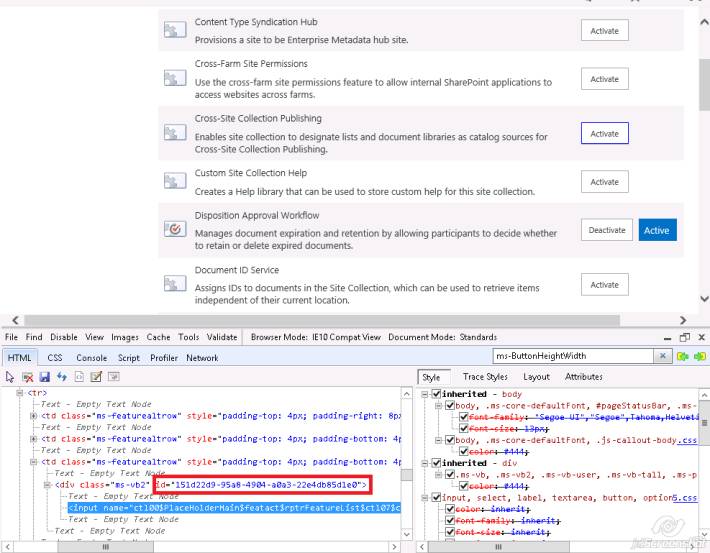Activate the Document ID Service feature
Image resolution: width=710 pixels, height=553 pixels.
604,284
